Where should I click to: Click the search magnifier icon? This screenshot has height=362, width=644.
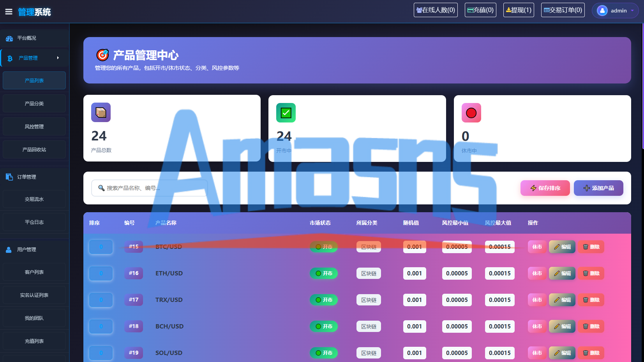101,188
